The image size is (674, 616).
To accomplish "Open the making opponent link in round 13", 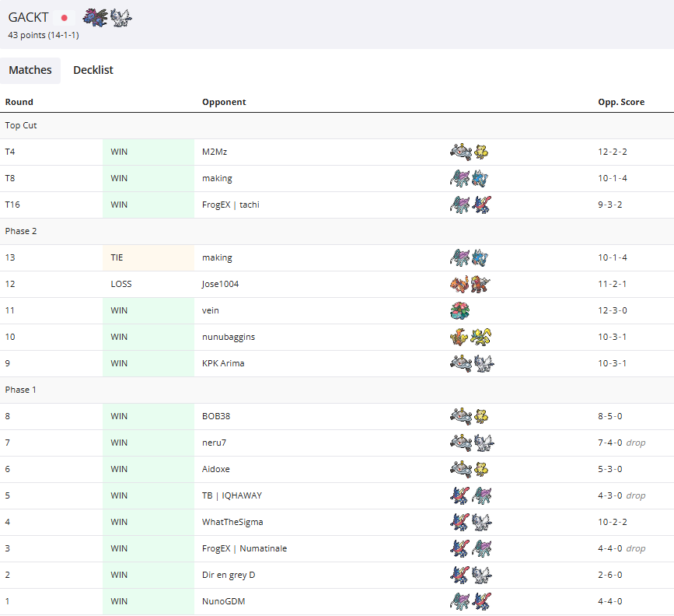I will (x=217, y=257).
